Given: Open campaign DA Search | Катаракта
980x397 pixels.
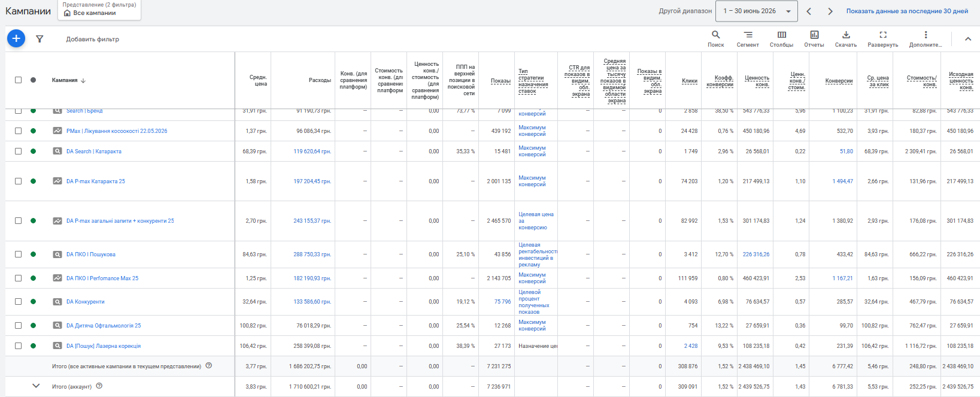Looking at the screenshot, I should coord(94,151).
